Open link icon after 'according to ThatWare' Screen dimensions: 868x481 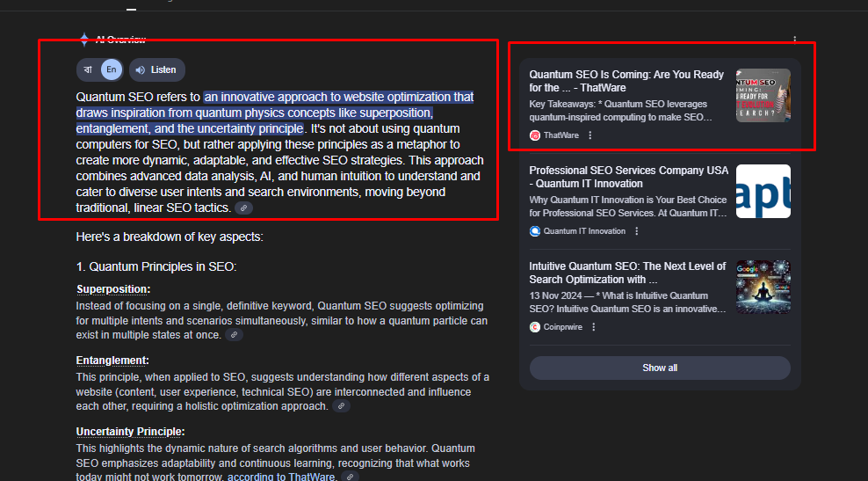350,477
